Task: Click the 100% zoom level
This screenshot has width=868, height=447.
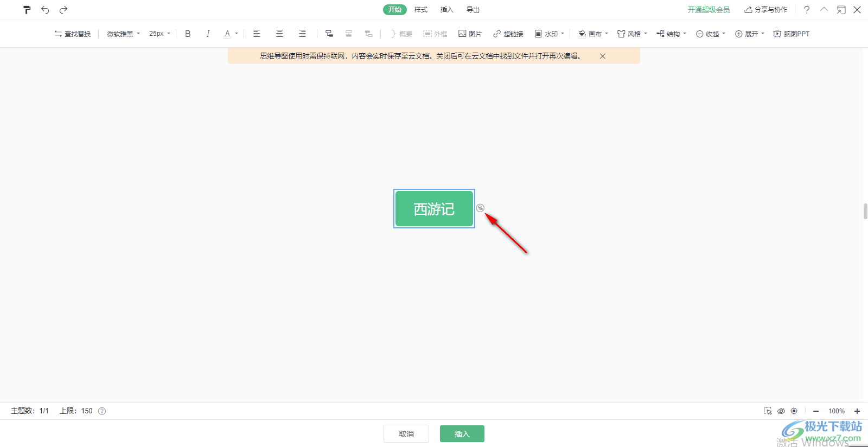Action: click(837, 411)
